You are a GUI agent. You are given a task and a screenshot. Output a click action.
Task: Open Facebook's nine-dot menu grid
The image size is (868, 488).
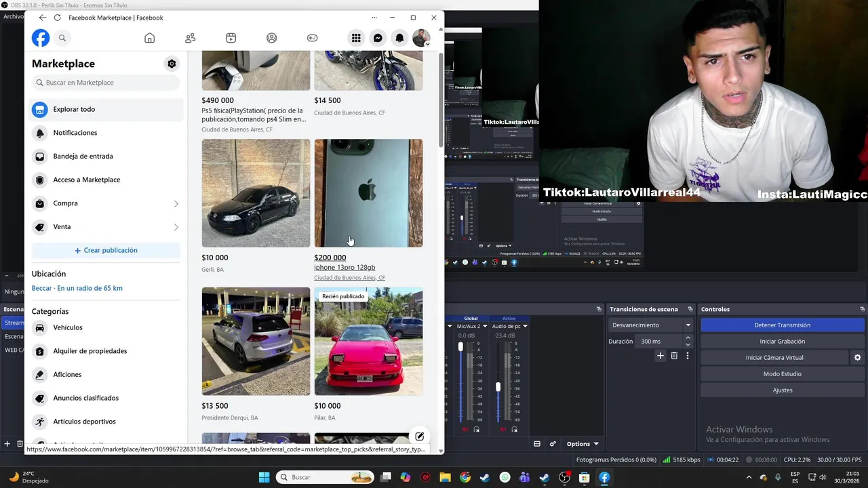coord(356,38)
